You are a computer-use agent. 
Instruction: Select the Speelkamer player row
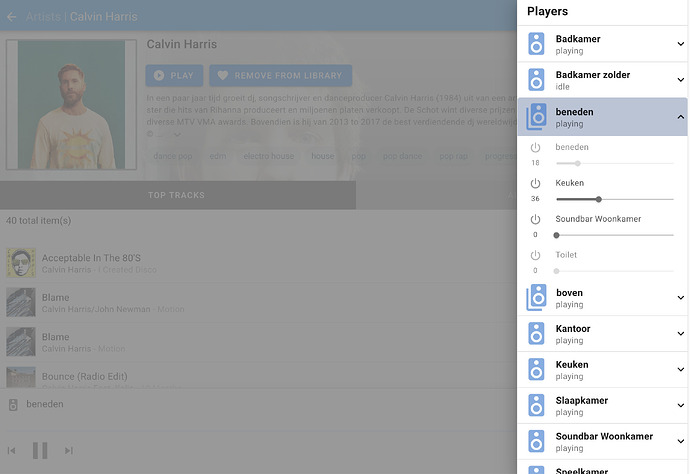(602, 467)
